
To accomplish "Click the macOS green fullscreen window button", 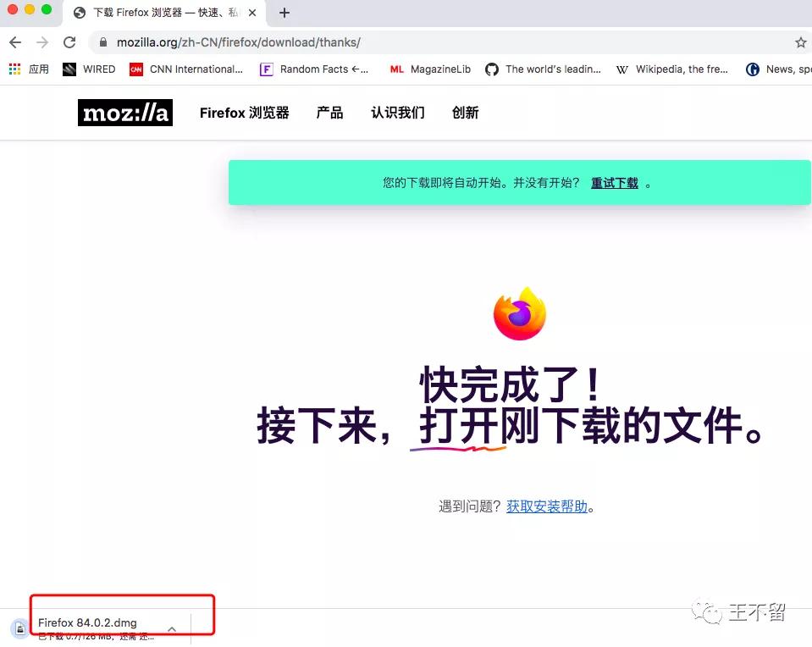I will 46,9.
